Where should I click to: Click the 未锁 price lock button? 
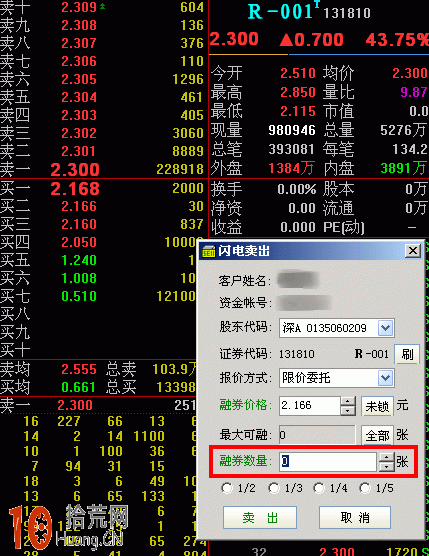[x=377, y=406]
